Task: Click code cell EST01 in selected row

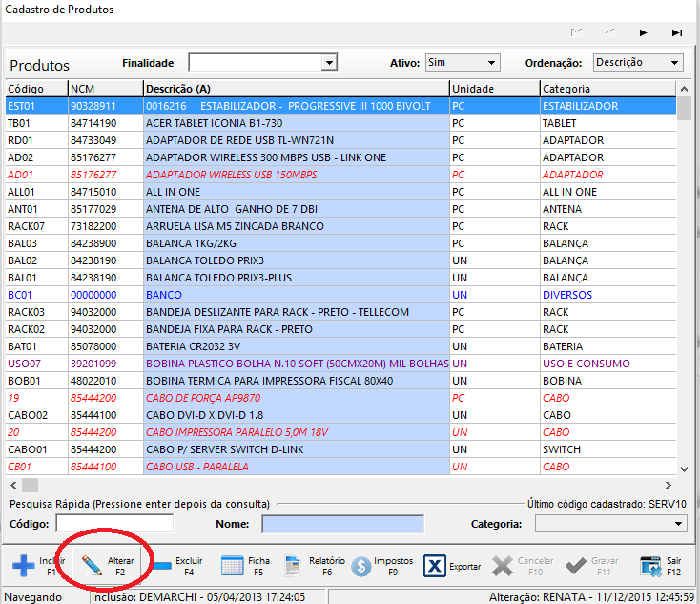Action: coord(36,106)
